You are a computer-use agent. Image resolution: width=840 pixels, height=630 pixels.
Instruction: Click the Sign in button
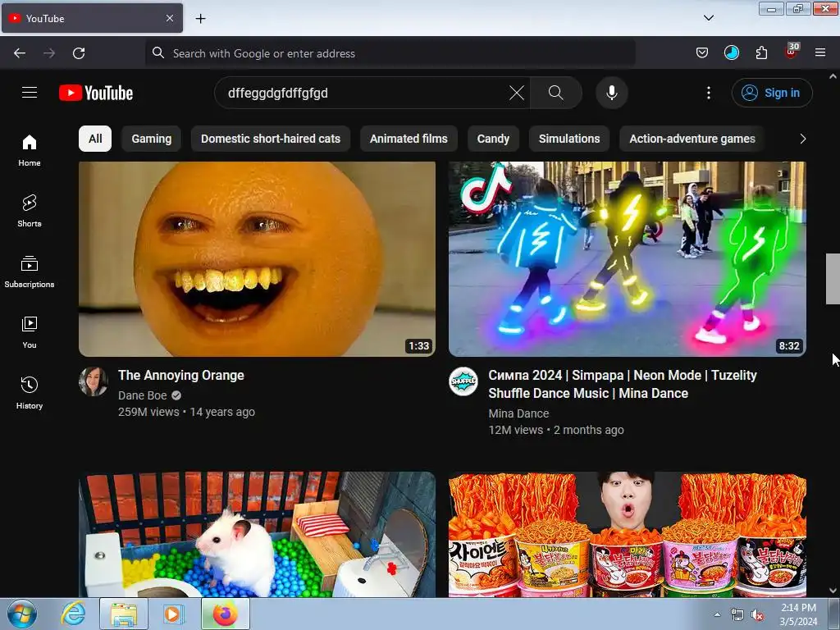772,93
